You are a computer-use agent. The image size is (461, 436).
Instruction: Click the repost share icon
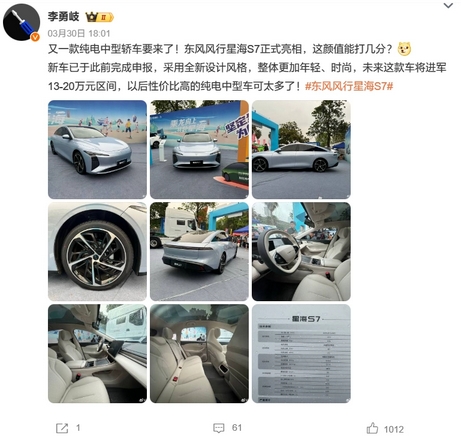pyautogui.click(x=62, y=428)
